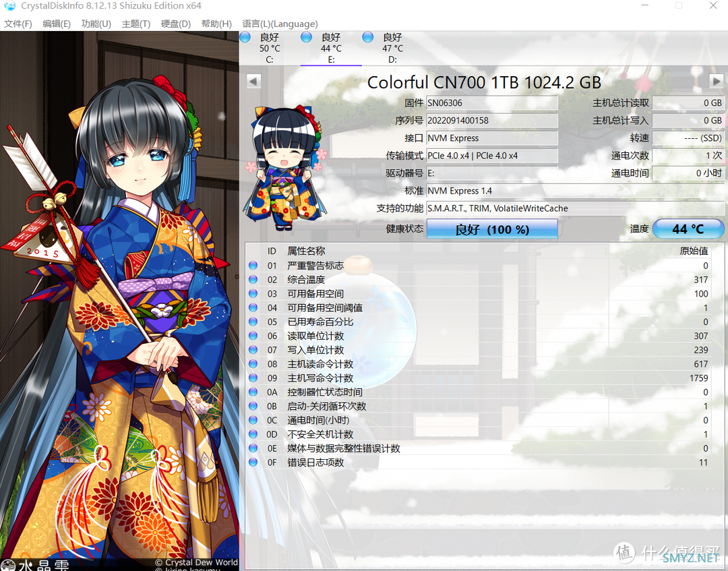The width and height of the screenshot is (728, 571).
Task: Click the 原始值 column header
Action: [x=694, y=251]
